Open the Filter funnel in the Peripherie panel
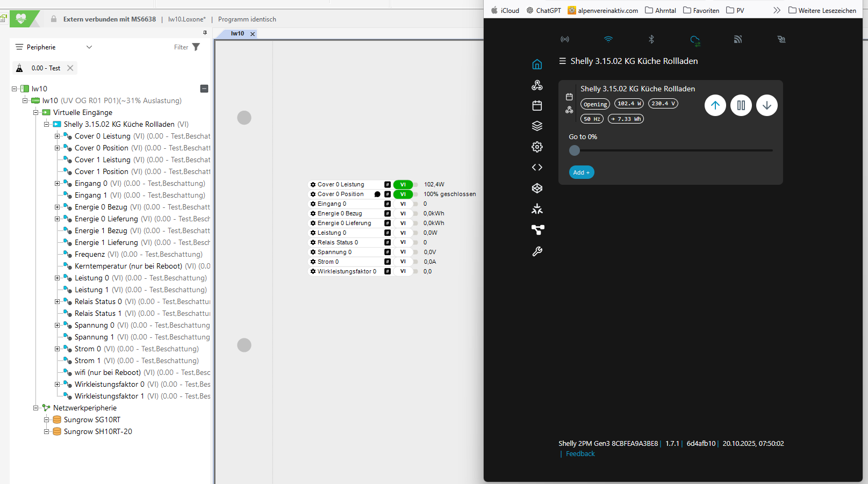The height and width of the screenshot is (484, 868). point(196,47)
